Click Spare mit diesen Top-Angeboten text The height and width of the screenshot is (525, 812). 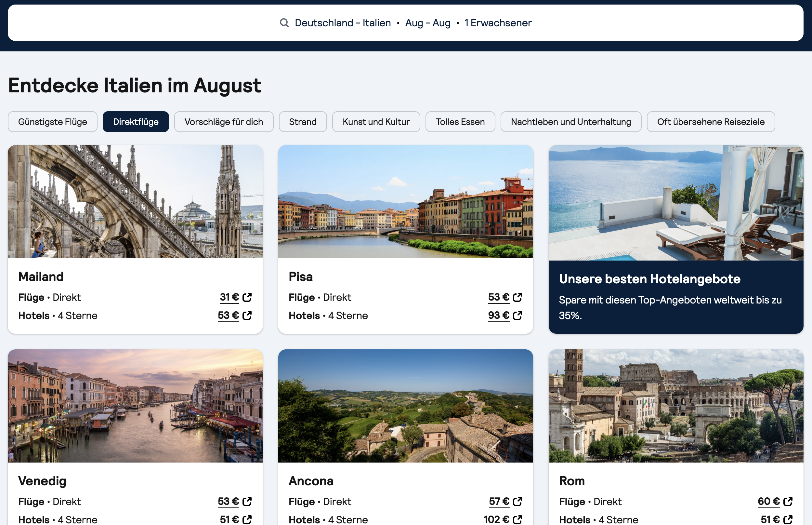[670, 307]
